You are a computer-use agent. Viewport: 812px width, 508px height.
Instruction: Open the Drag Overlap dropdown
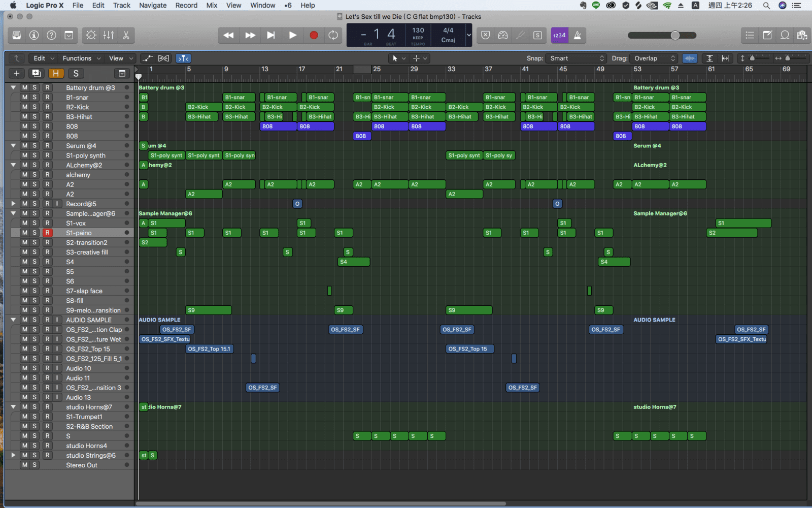tap(654, 58)
